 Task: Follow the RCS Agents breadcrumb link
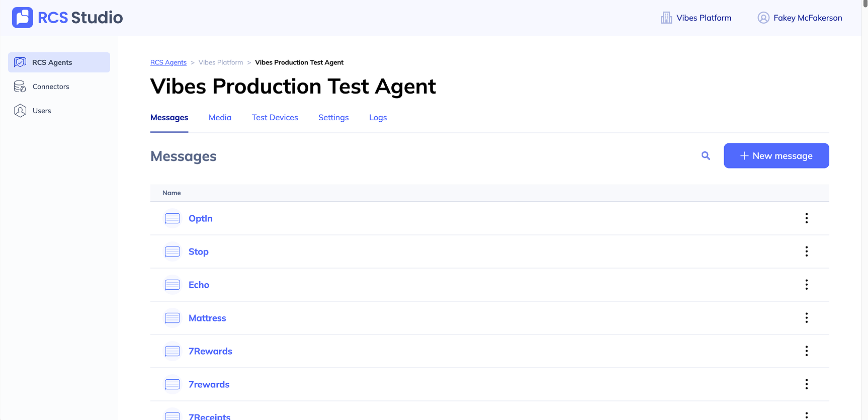(x=168, y=62)
